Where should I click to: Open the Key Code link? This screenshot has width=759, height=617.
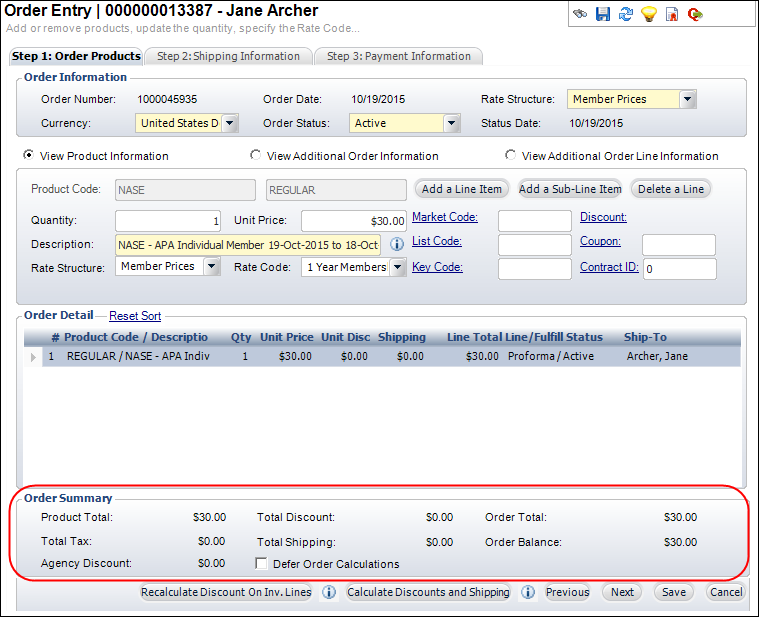pyautogui.click(x=437, y=267)
